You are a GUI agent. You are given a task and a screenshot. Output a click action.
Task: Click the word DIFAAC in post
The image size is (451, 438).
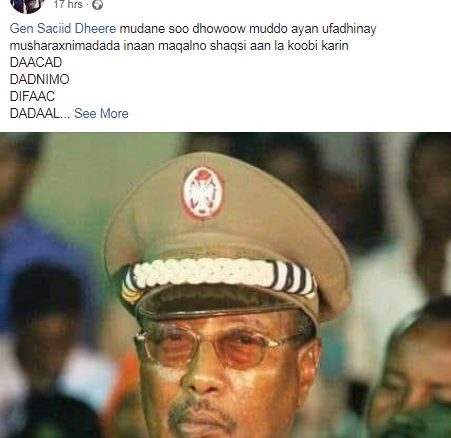coord(32,96)
